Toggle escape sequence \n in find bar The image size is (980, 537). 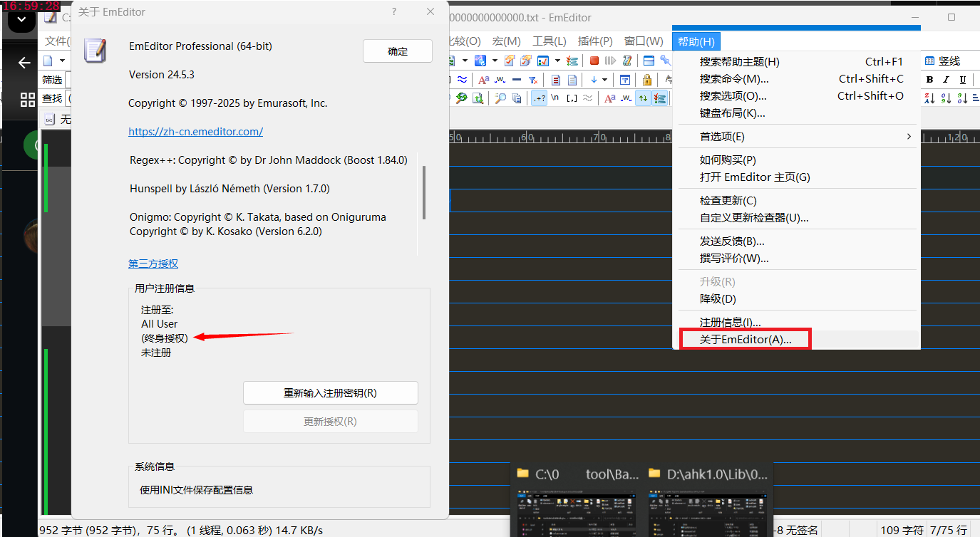555,98
